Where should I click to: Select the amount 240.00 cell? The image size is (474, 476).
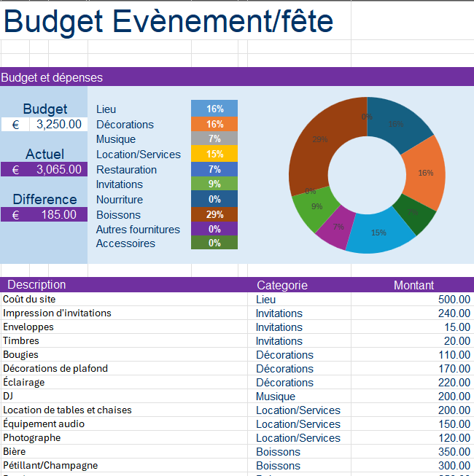(x=412, y=313)
